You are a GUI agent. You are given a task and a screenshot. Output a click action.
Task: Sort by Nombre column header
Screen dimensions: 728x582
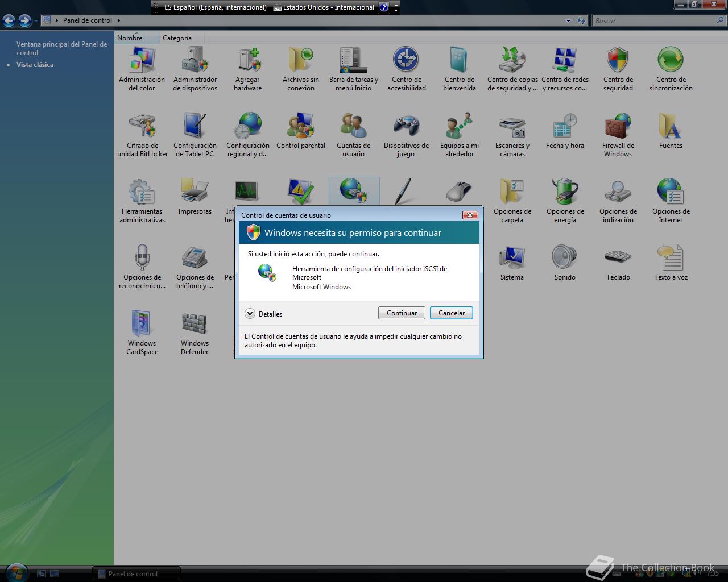click(x=136, y=38)
